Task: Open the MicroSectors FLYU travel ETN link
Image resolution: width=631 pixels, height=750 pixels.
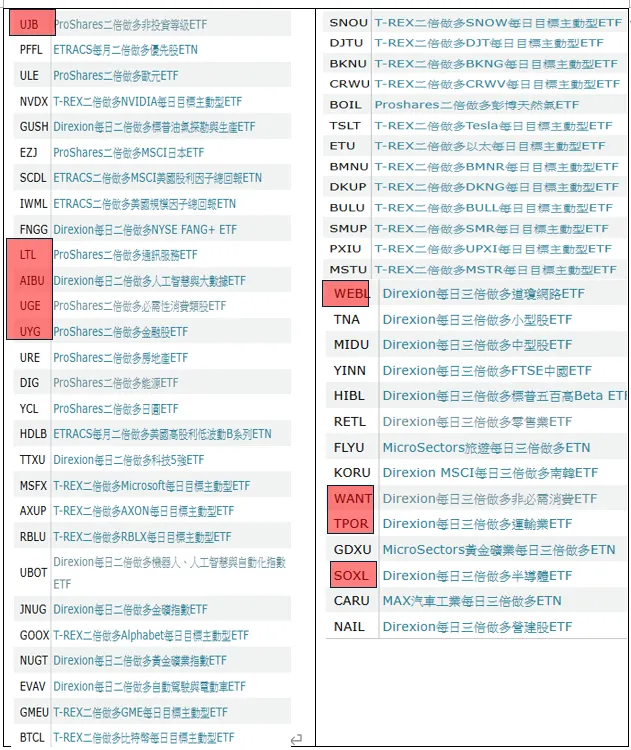Action: 486,448
